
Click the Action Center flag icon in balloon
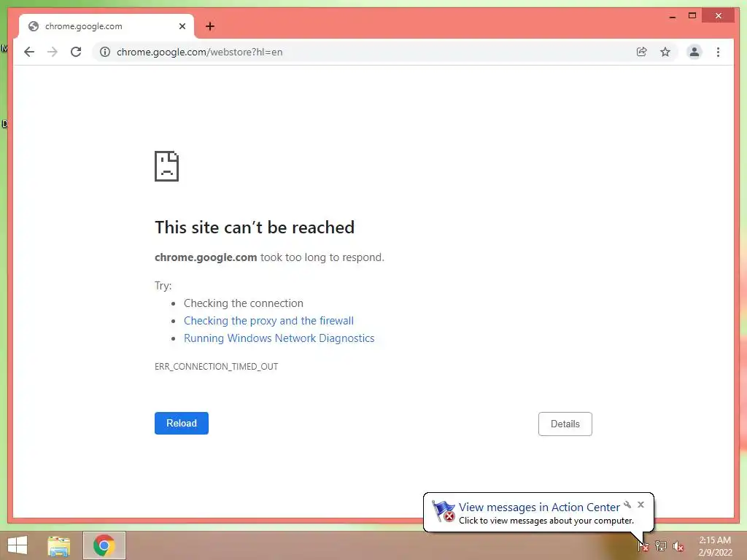tap(443, 511)
